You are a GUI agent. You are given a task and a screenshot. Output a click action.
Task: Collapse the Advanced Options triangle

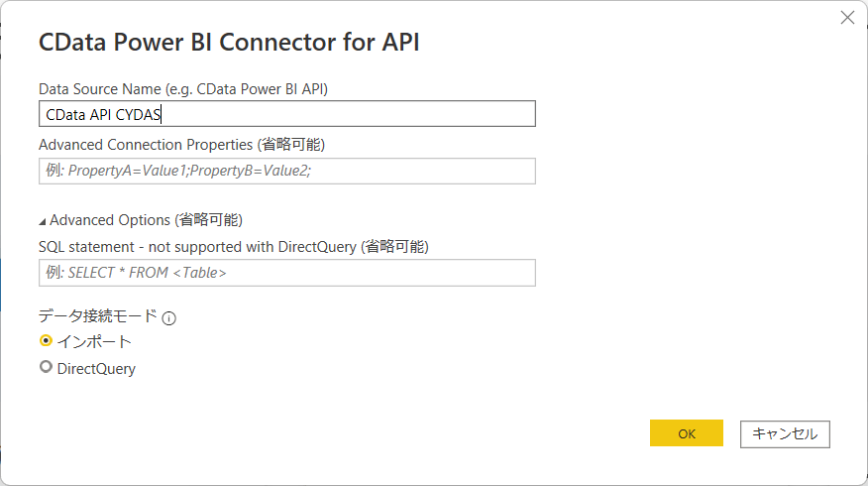43,220
